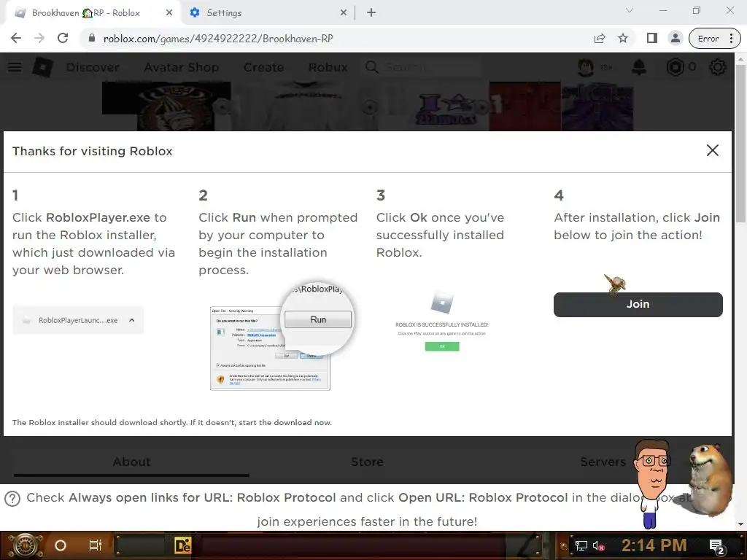Switch to the Store tab

367,462
